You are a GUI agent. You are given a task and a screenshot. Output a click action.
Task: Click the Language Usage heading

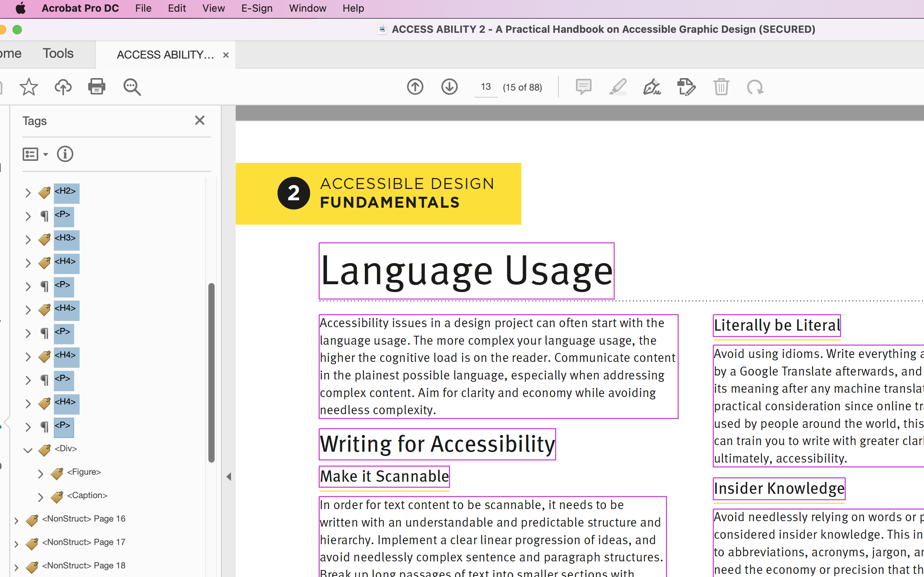(x=467, y=271)
